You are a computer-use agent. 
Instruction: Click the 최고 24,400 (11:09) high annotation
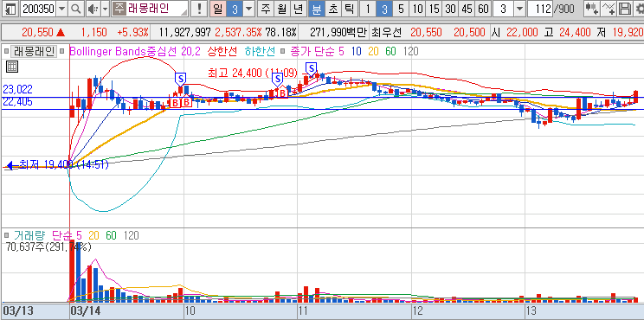[x=253, y=74]
